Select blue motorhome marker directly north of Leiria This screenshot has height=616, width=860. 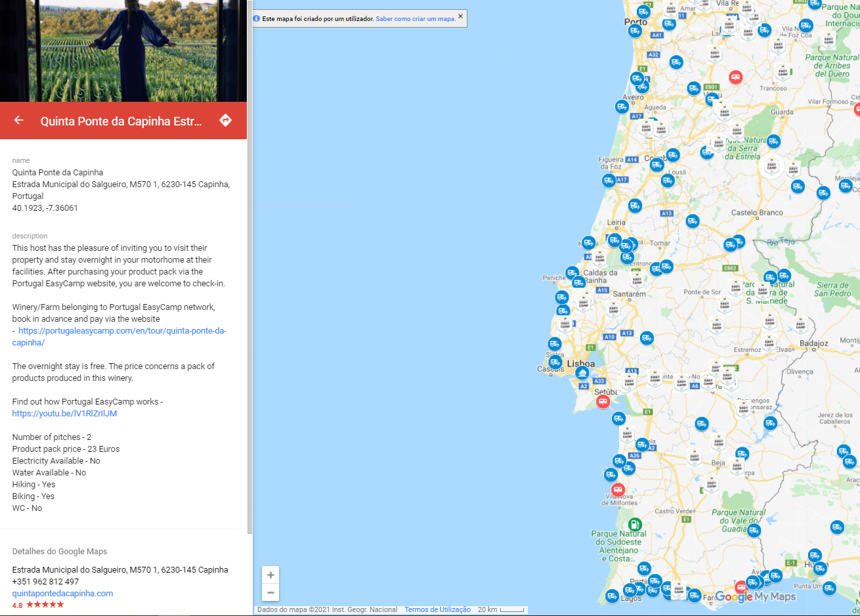point(635,206)
